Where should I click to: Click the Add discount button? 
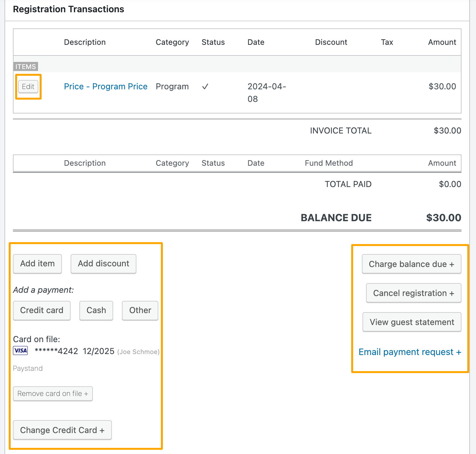(x=103, y=263)
